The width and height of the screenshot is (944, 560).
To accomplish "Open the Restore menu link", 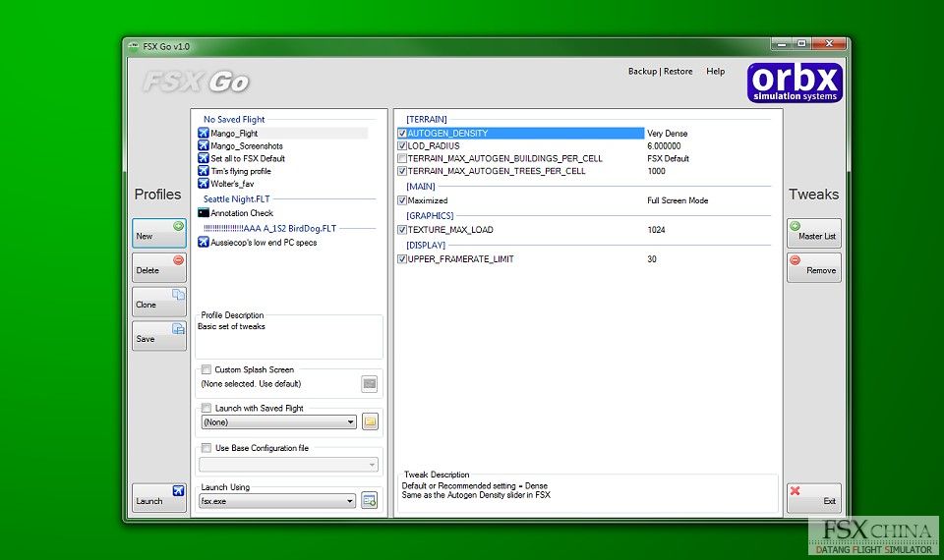I will 678,71.
